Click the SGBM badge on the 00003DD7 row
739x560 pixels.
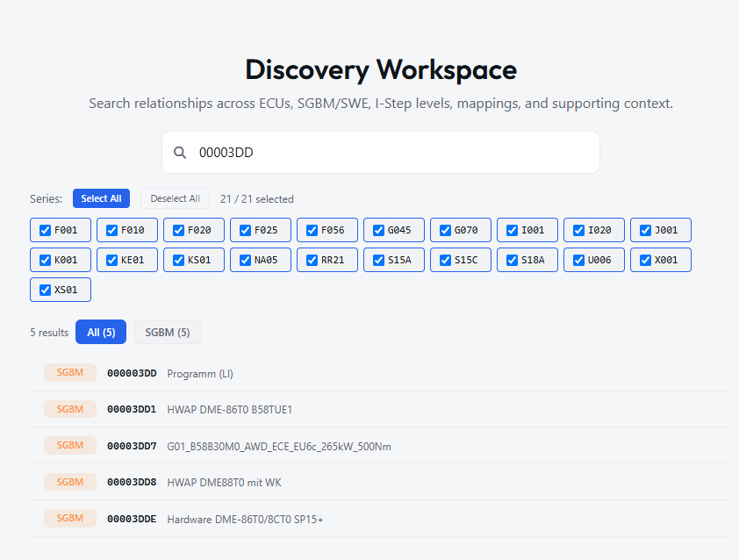coord(70,446)
